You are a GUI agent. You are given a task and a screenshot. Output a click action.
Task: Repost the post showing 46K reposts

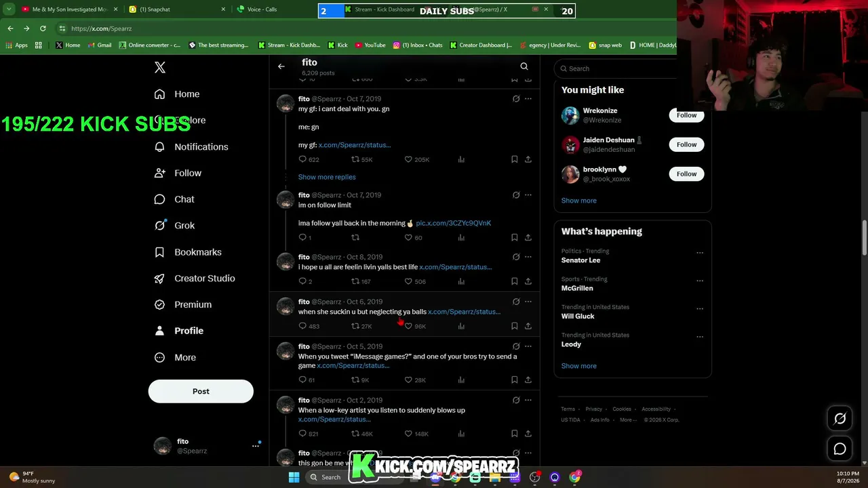coord(355,433)
